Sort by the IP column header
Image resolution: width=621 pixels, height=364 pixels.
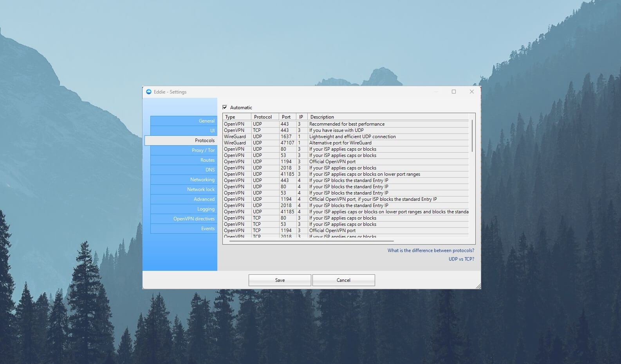point(302,117)
